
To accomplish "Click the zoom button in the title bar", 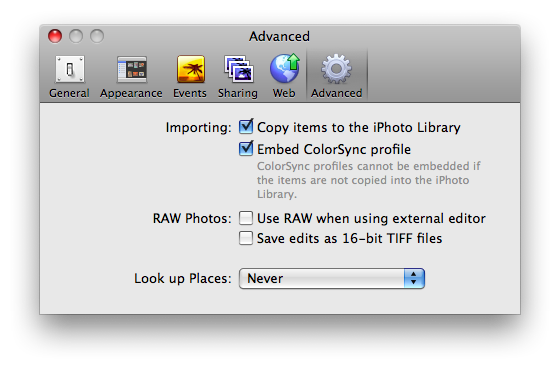I will click(97, 36).
